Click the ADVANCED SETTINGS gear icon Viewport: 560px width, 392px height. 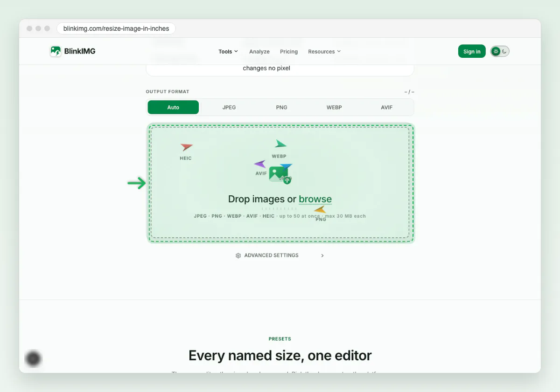(238, 255)
